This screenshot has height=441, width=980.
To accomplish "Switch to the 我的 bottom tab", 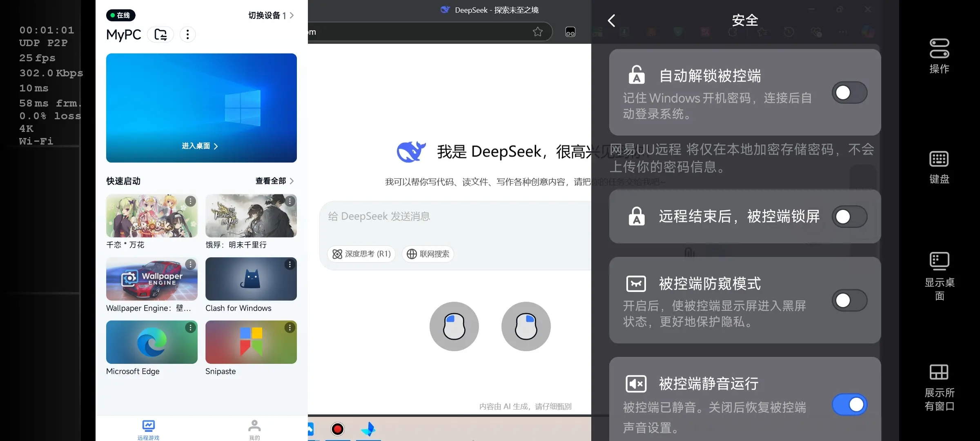I will (254, 430).
